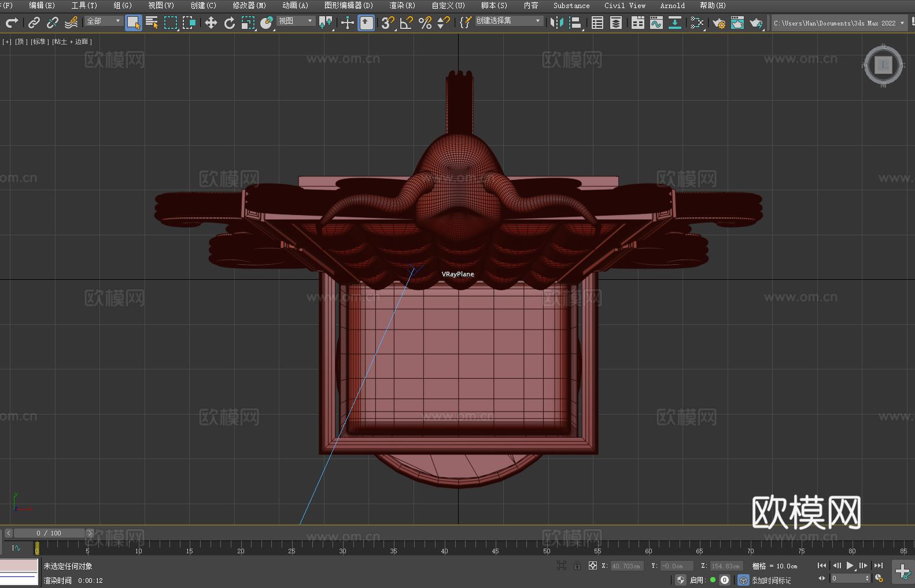Click the X coordinate field
The width and height of the screenshot is (915, 588).
pos(626,566)
